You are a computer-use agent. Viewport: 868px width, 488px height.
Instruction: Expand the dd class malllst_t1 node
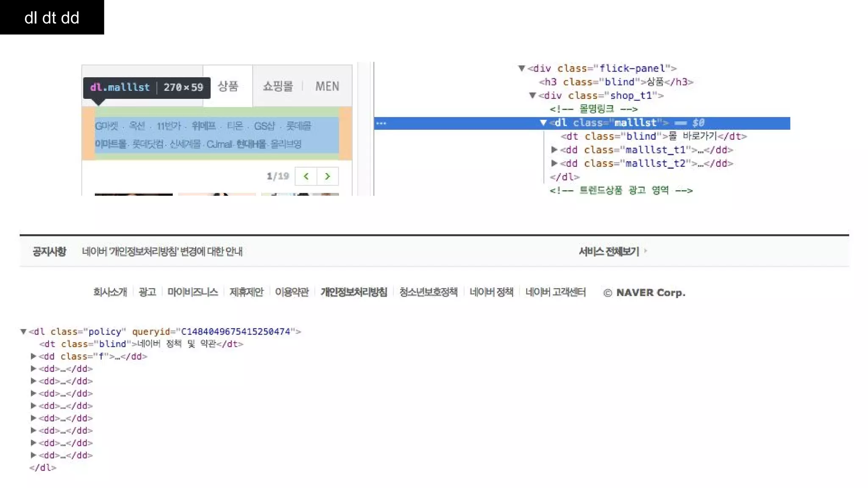pos(554,150)
